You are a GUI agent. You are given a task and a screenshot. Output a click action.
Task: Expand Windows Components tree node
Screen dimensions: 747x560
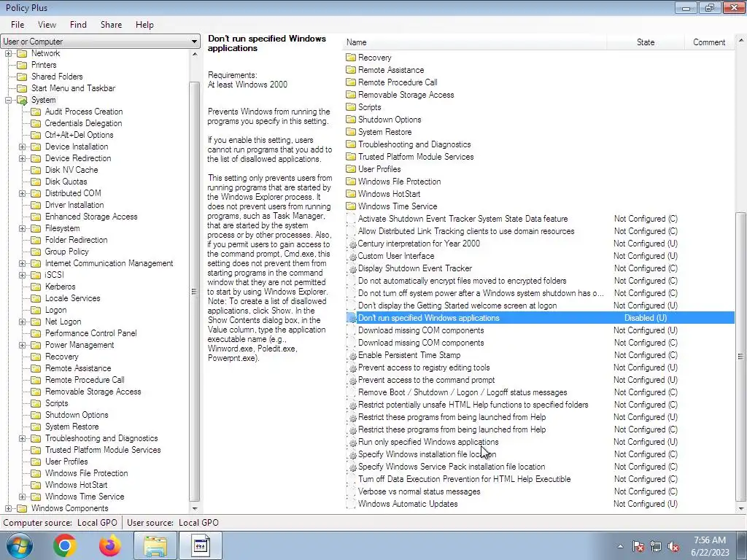pyautogui.click(x=8, y=508)
